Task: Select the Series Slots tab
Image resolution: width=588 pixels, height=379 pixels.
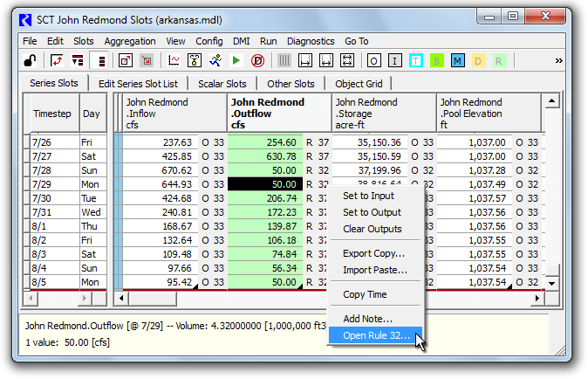Action: [x=54, y=83]
